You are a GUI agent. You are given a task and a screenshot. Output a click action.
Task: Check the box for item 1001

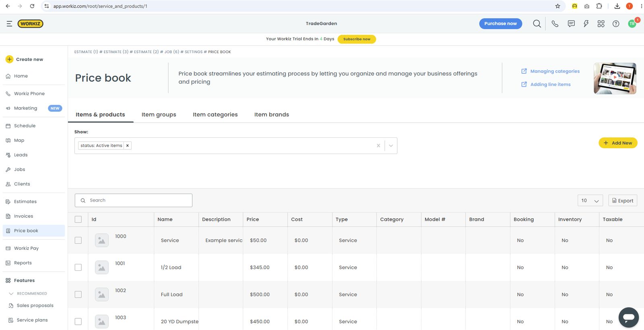coord(78,268)
